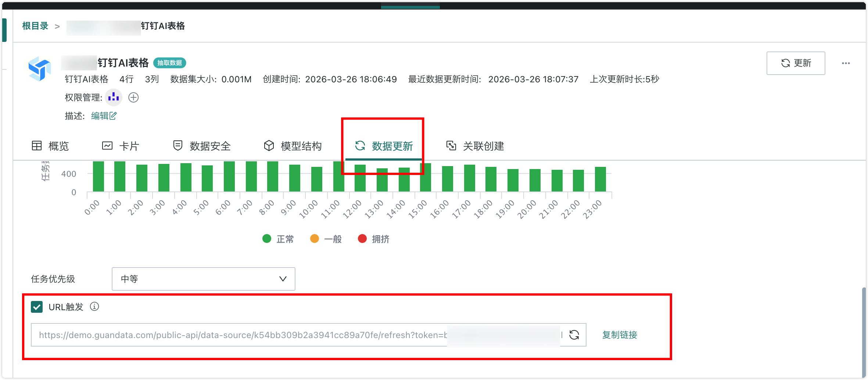Click the 正常 legend dot to toggle it
868x380 pixels.
pyautogui.click(x=266, y=239)
